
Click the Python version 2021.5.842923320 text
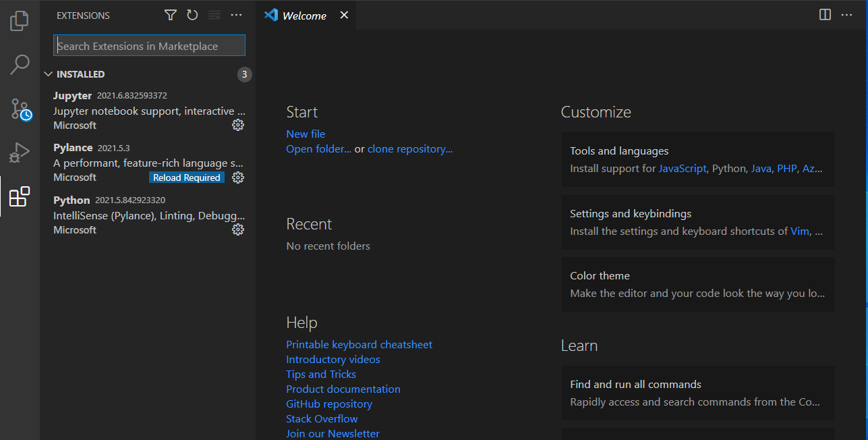pyautogui.click(x=130, y=200)
